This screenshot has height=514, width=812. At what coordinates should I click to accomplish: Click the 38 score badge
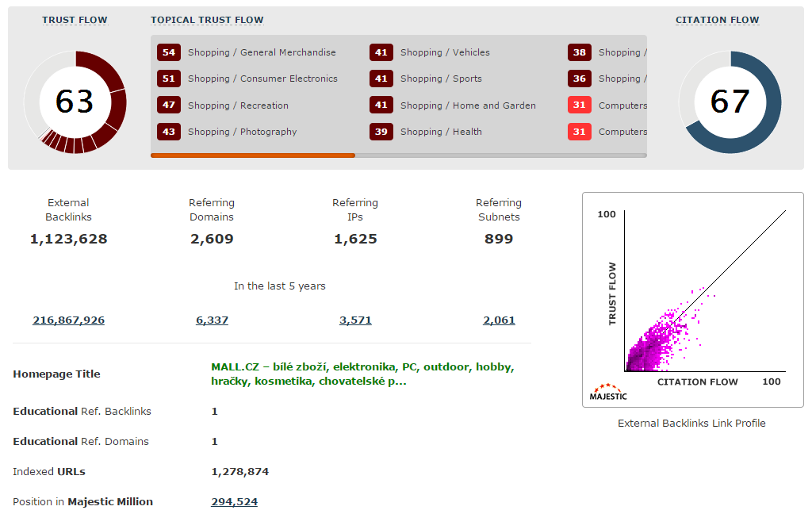pyautogui.click(x=580, y=52)
